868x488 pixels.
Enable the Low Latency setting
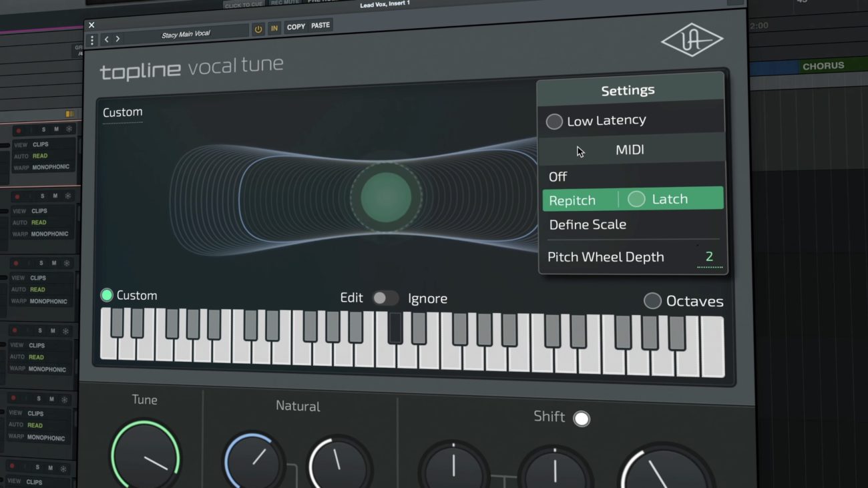(x=554, y=121)
